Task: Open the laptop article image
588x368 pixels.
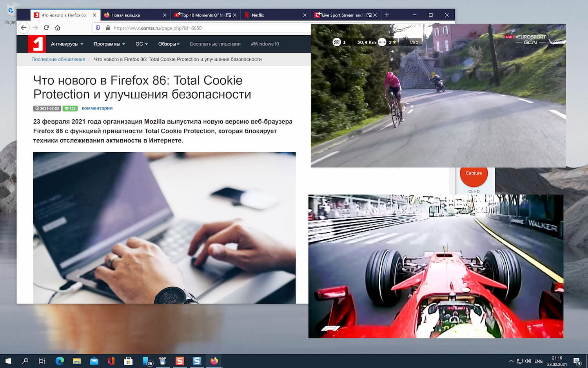Action: click(164, 228)
